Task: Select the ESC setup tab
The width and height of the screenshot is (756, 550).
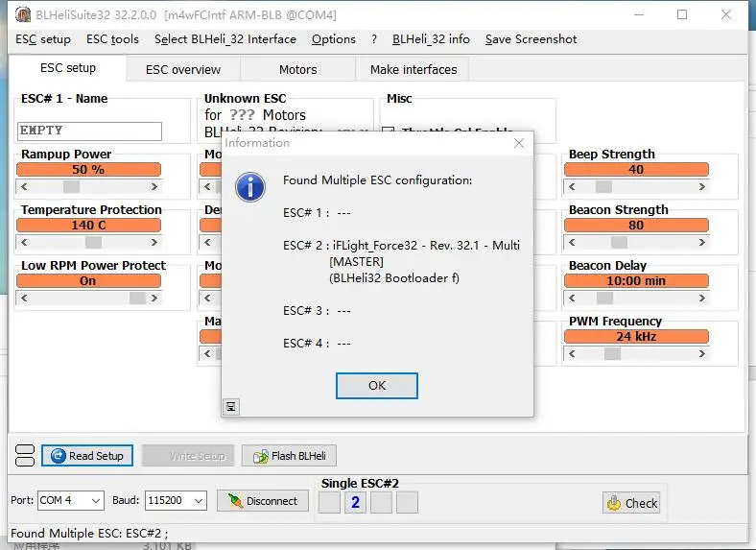Action: point(68,68)
